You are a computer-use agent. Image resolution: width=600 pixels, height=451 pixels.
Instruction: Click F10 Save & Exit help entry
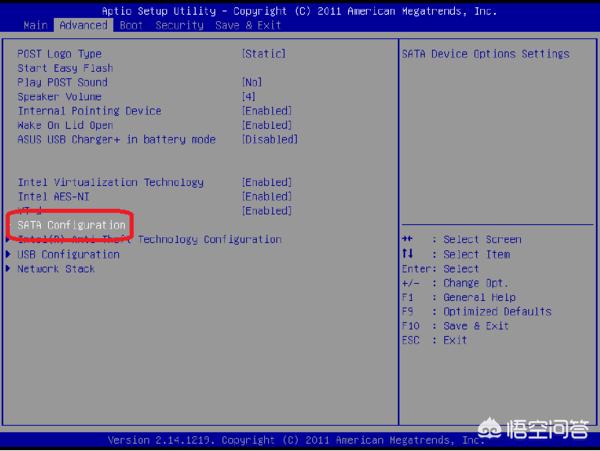click(455, 326)
